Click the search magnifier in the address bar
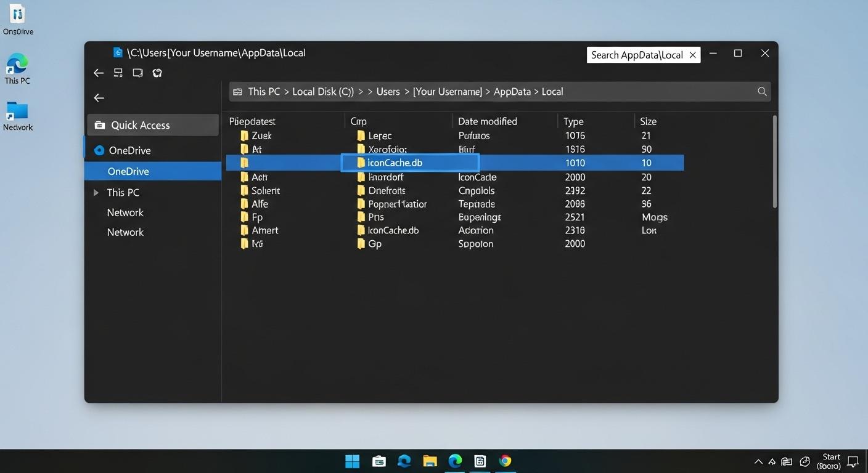The image size is (868, 473). click(x=762, y=91)
